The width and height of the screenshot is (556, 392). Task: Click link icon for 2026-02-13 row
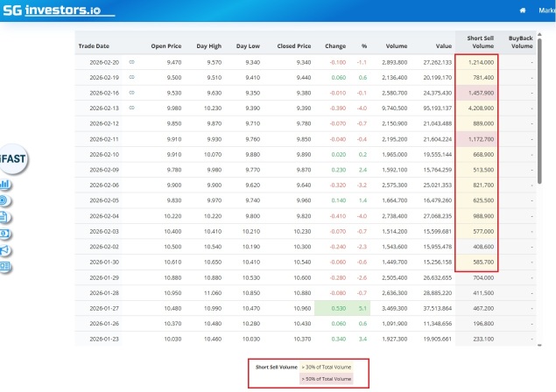132,108
